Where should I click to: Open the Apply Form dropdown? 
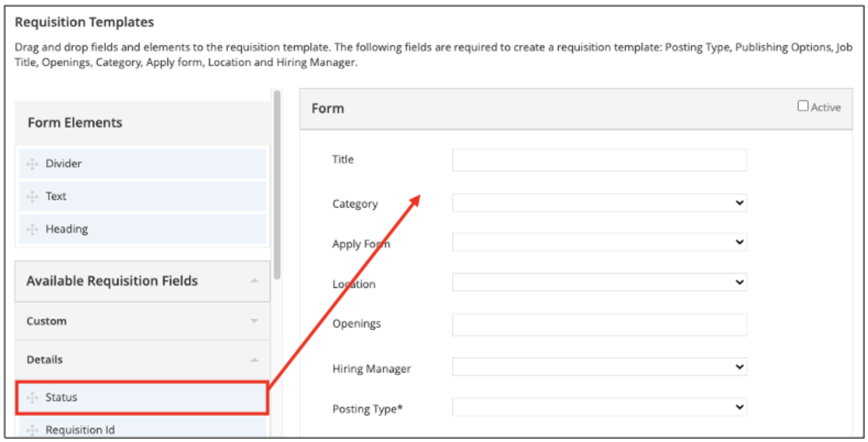pyautogui.click(x=600, y=242)
